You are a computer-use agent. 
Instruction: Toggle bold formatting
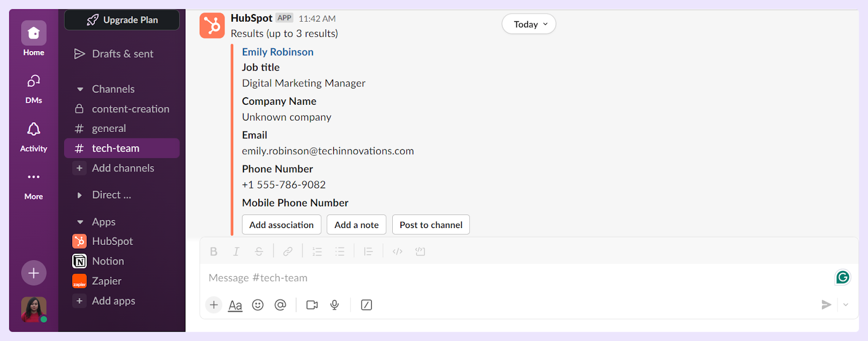(214, 251)
